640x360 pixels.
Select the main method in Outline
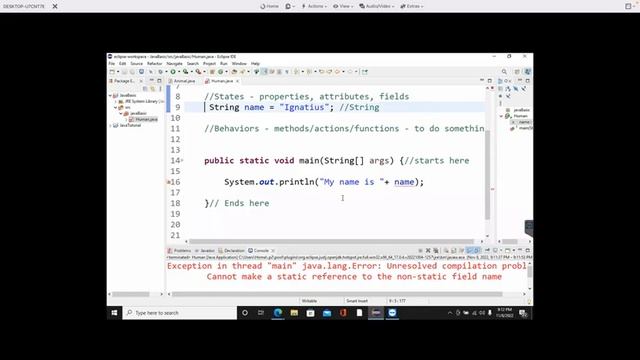point(522,128)
